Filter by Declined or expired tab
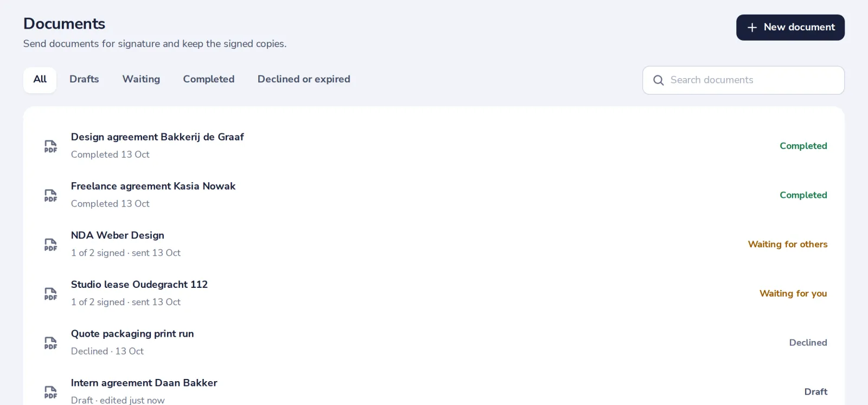Viewport: 868px width, 405px height. [304, 80]
